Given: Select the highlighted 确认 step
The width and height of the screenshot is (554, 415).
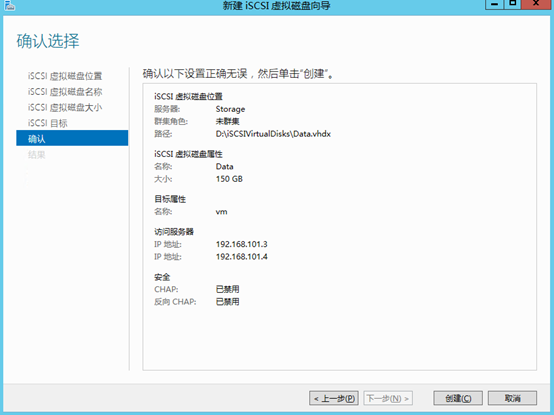Looking at the screenshot, I should tap(72, 138).
